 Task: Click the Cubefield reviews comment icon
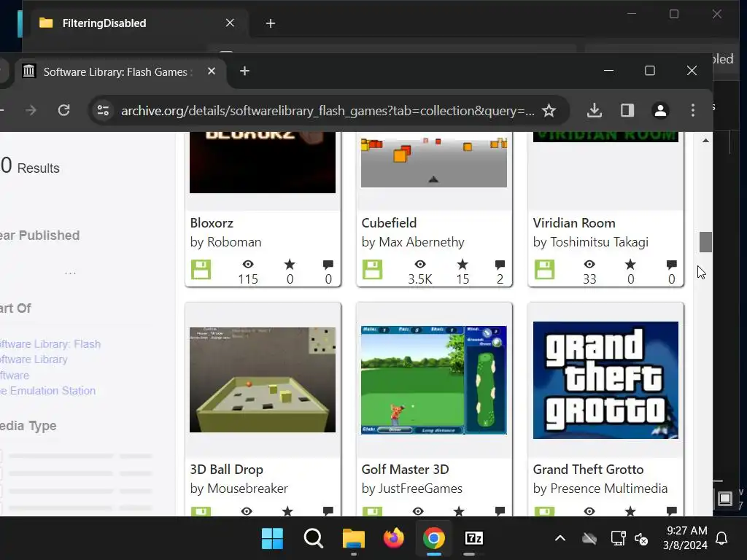pyautogui.click(x=500, y=265)
